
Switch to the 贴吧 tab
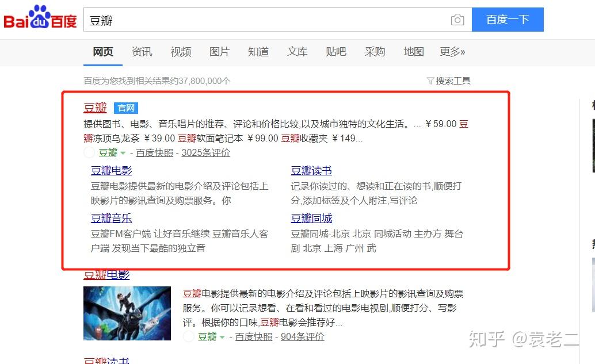point(336,52)
